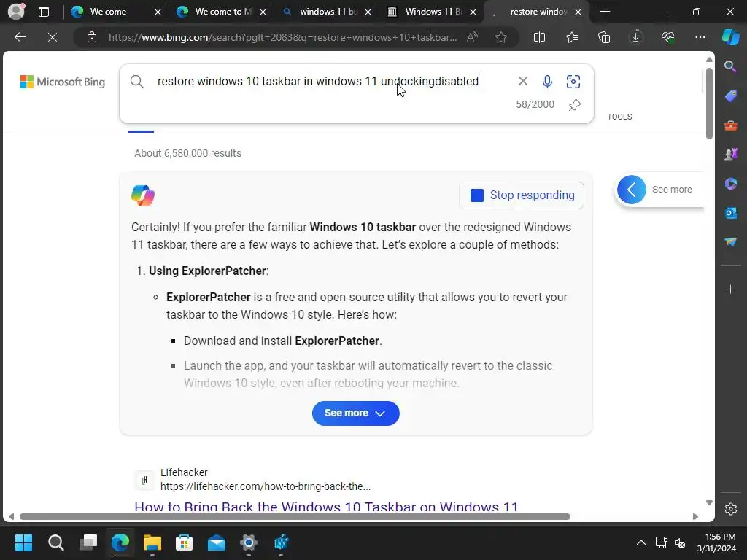Image resolution: width=747 pixels, height=560 pixels.
Task: Click the horizontal scrollbar thumb
Action: tap(295, 517)
